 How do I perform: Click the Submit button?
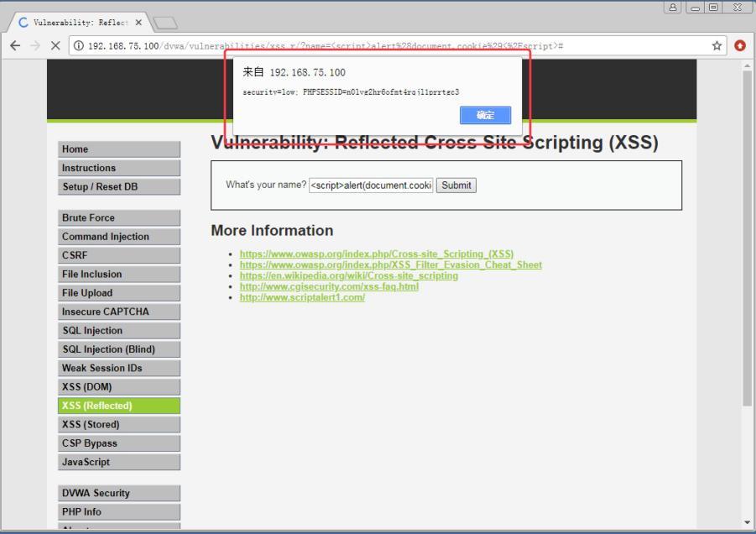455,185
